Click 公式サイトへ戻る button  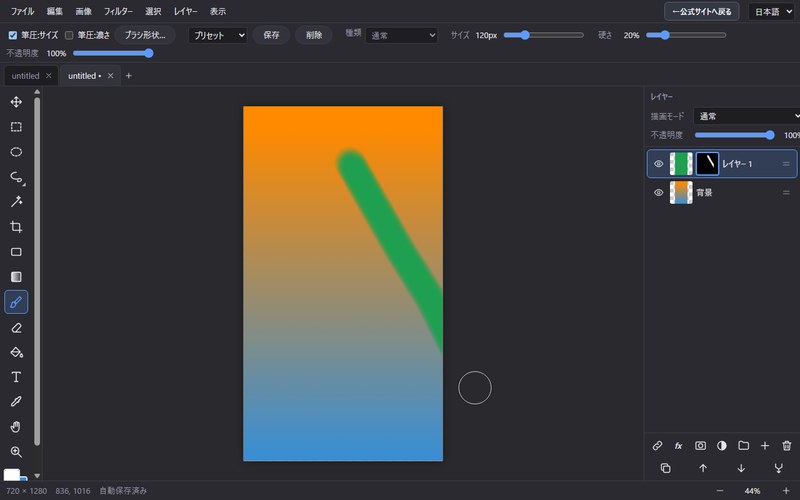point(702,11)
